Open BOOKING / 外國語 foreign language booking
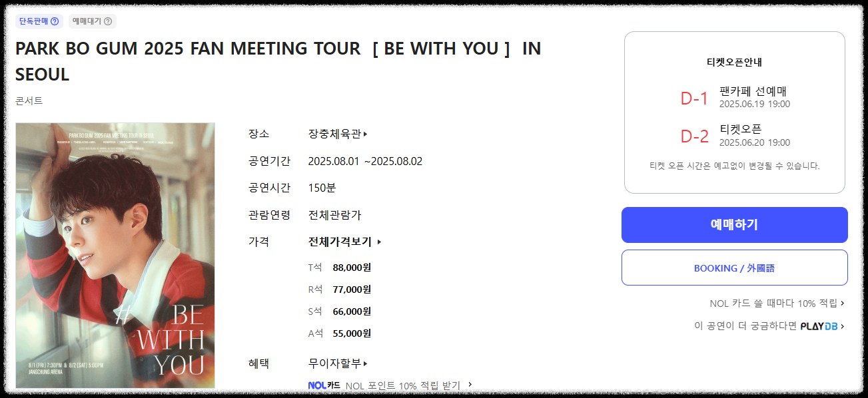The width and height of the screenshot is (868, 398). (x=734, y=266)
